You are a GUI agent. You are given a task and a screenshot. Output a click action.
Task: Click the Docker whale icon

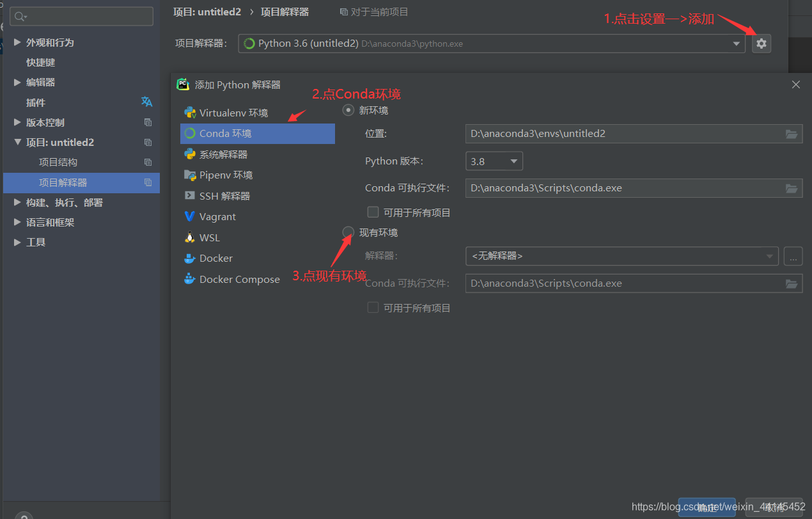tap(190, 258)
